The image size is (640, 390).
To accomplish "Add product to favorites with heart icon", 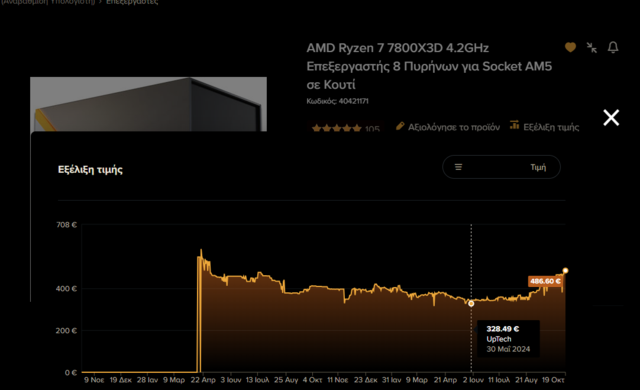I will [x=570, y=47].
